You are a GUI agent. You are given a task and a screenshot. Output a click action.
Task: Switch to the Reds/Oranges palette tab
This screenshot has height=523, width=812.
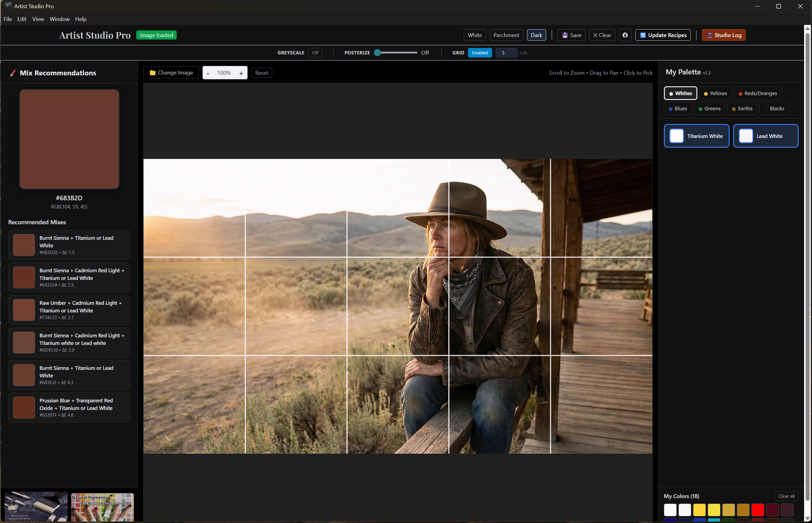coord(757,93)
